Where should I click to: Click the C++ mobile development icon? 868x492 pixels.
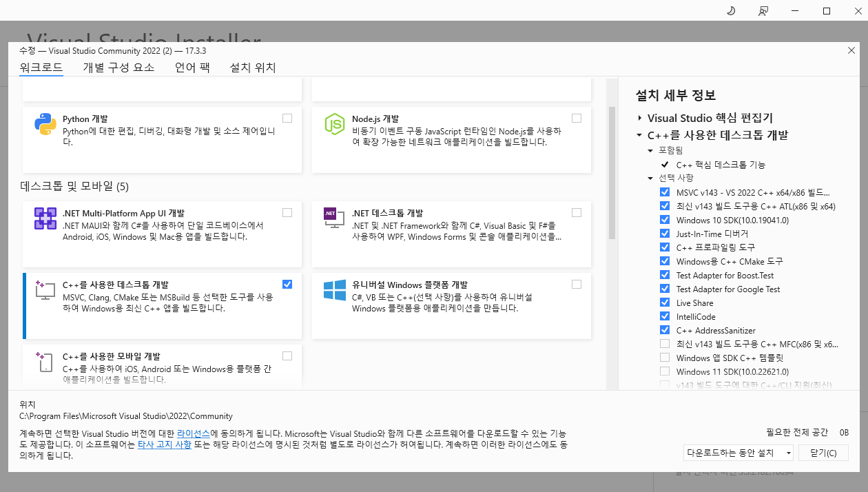click(45, 362)
